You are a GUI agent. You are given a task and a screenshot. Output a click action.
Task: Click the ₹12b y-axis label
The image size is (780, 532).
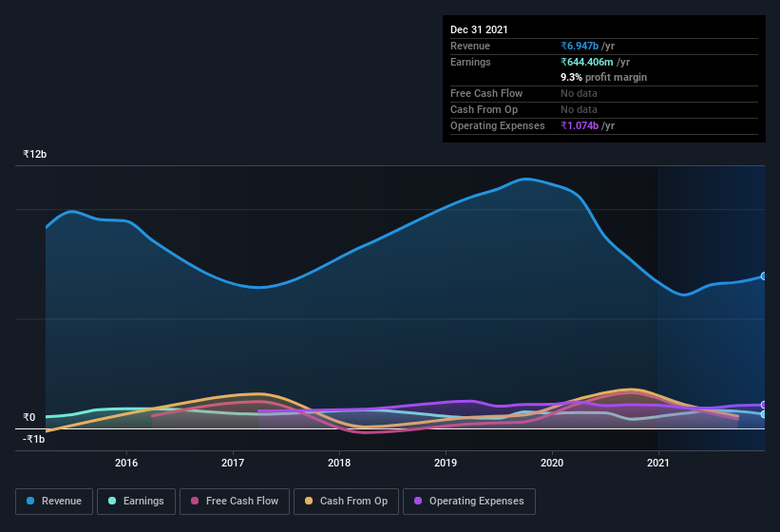pos(35,154)
